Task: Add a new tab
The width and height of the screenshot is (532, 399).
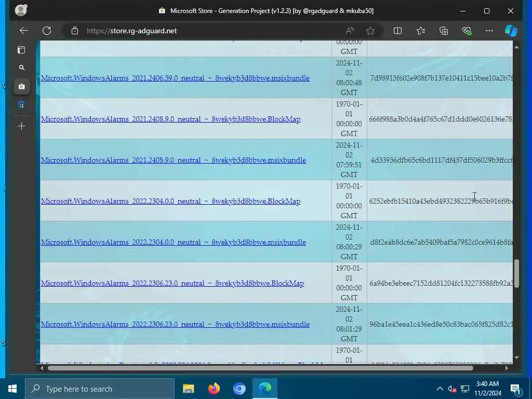Action: coord(22,126)
